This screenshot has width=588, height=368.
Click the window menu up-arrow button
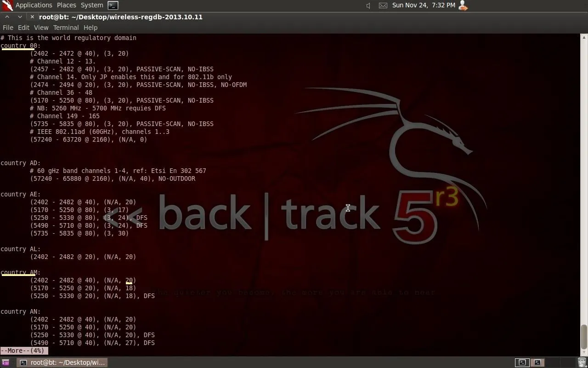(7, 17)
